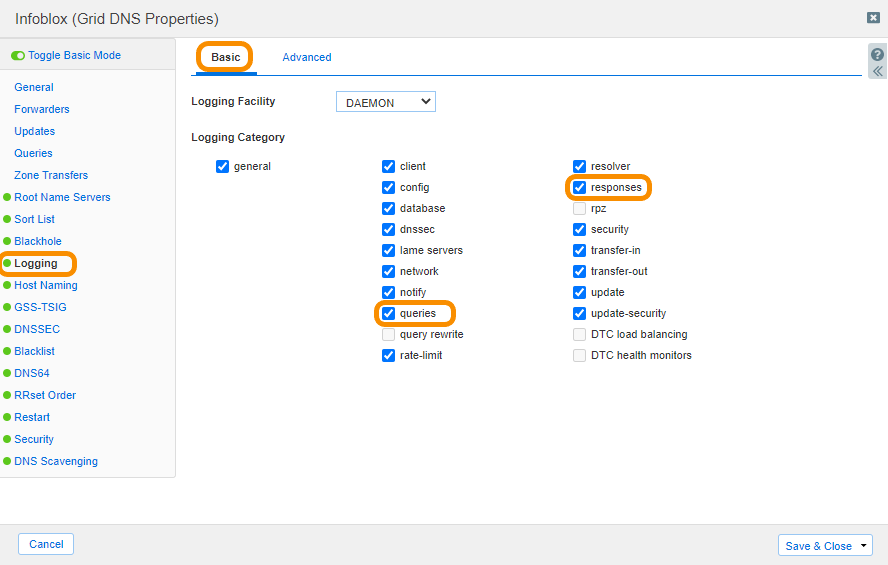Open the Zone Transfers section
The width and height of the screenshot is (888, 565).
tap(51, 176)
